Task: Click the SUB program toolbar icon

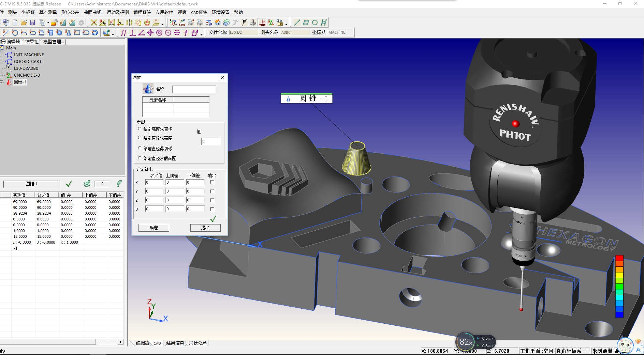Action: (x=280, y=22)
